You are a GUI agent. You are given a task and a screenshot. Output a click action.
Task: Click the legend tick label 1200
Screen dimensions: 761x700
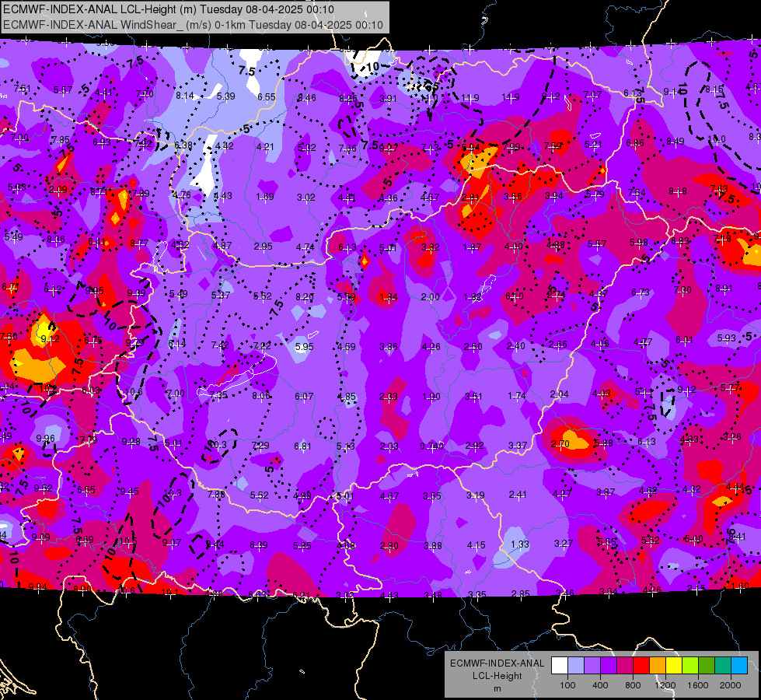(665, 685)
